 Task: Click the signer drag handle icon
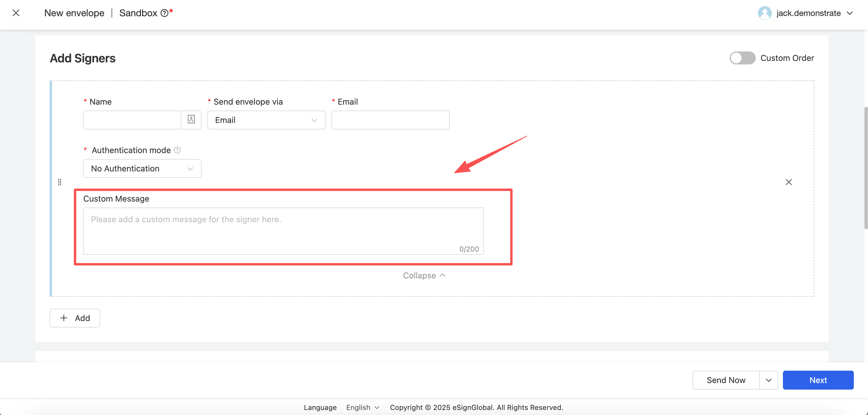[x=60, y=182]
